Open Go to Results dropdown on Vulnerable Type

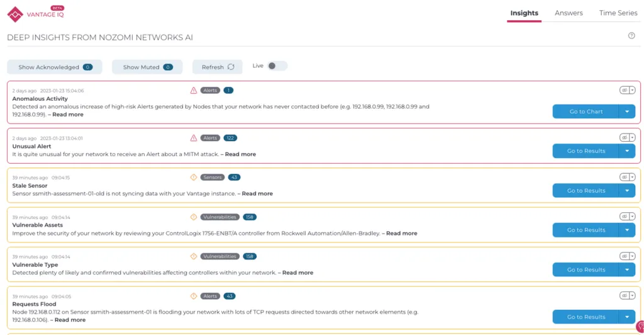[x=627, y=270]
